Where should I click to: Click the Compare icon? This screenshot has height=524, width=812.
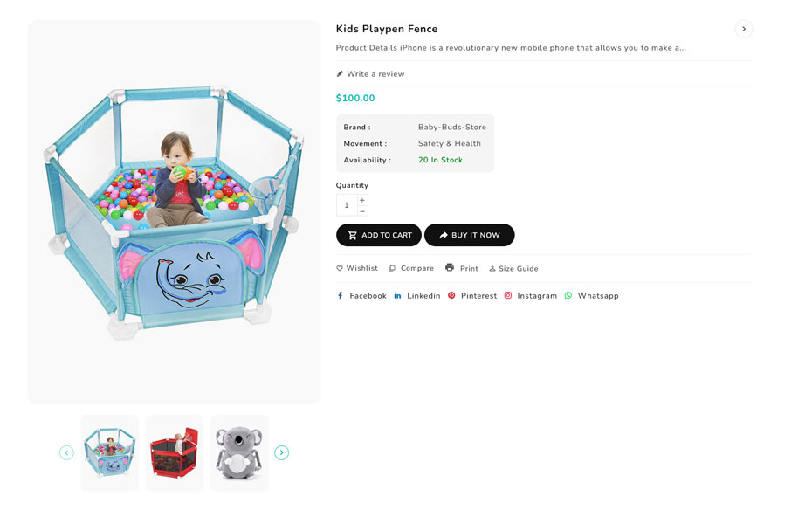tap(392, 268)
